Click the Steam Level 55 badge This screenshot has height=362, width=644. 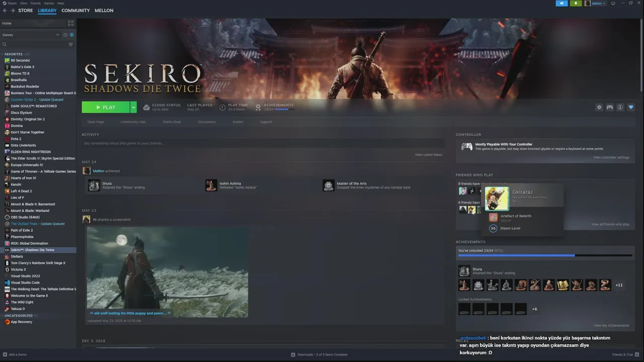click(493, 228)
